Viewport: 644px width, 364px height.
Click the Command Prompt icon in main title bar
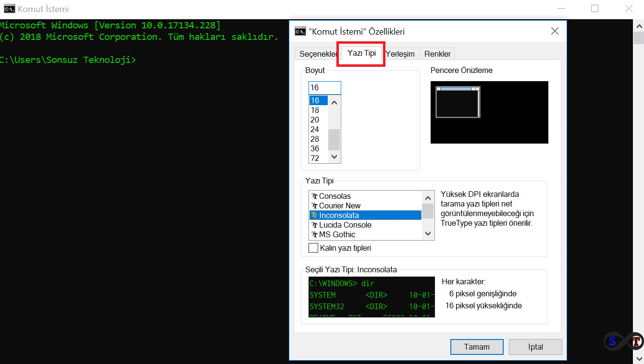point(9,9)
